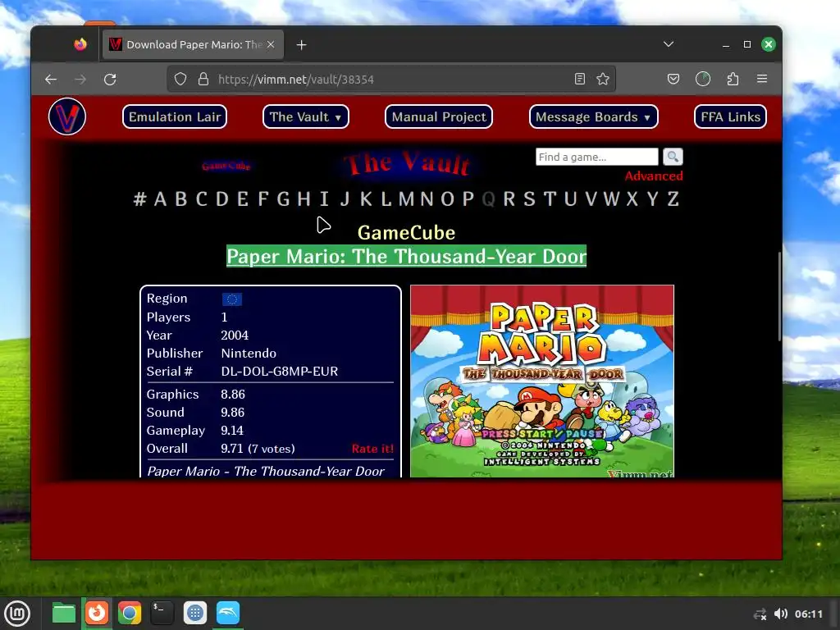Click the GameCube system logo link

click(x=226, y=166)
